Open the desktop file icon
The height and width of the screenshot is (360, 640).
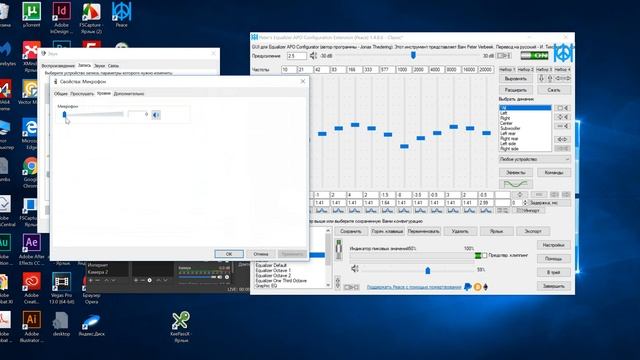coord(62,324)
